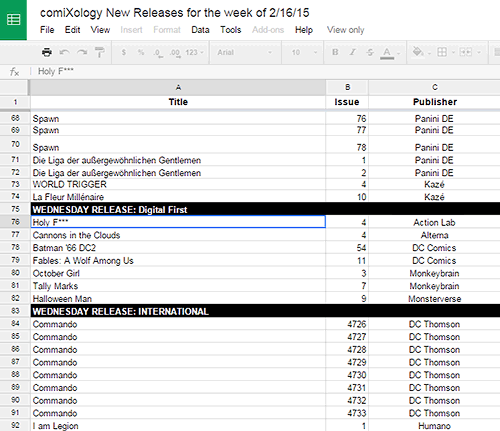The image size is (500, 431).
Task: Decrease decimal places icon
Action: click(x=158, y=53)
